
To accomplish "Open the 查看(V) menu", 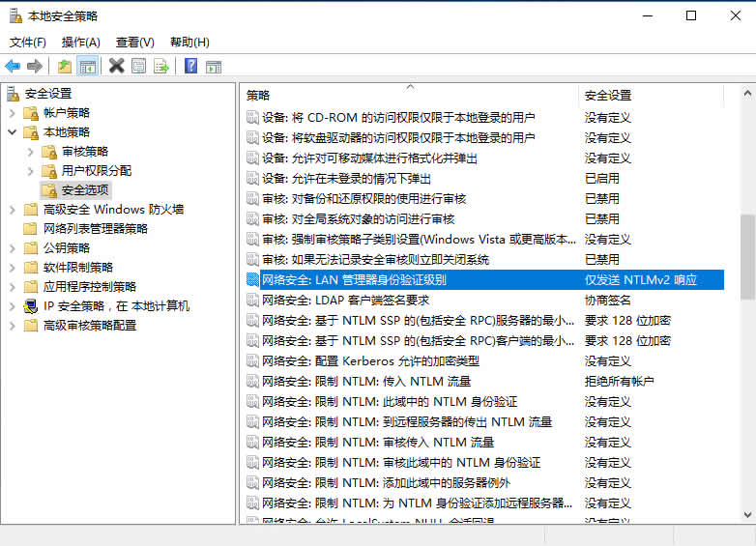I will (135, 43).
